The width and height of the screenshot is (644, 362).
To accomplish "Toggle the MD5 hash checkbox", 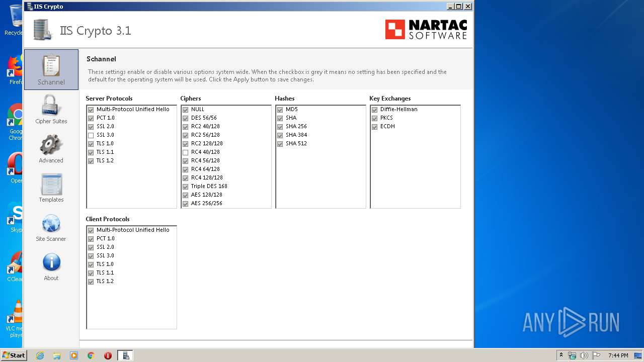I will pyautogui.click(x=280, y=110).
